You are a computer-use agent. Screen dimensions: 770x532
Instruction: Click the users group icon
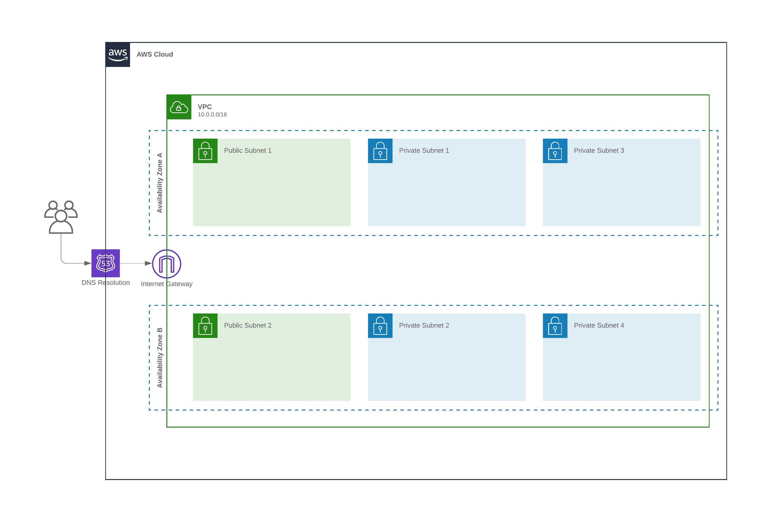[61, 217]
